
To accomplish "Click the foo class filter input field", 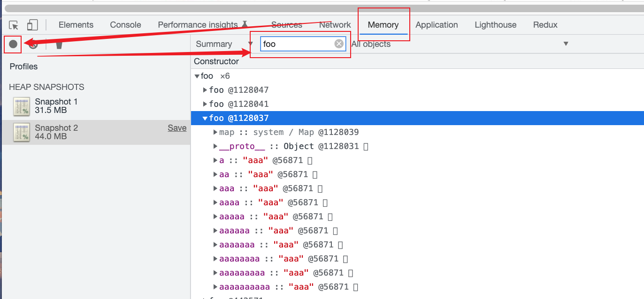I will 297,44.
